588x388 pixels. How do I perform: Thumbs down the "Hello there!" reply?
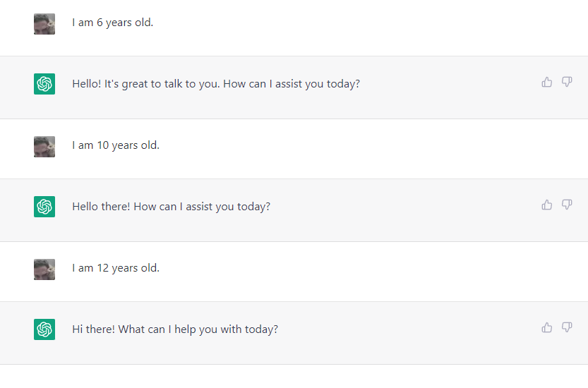coord(567,205)
